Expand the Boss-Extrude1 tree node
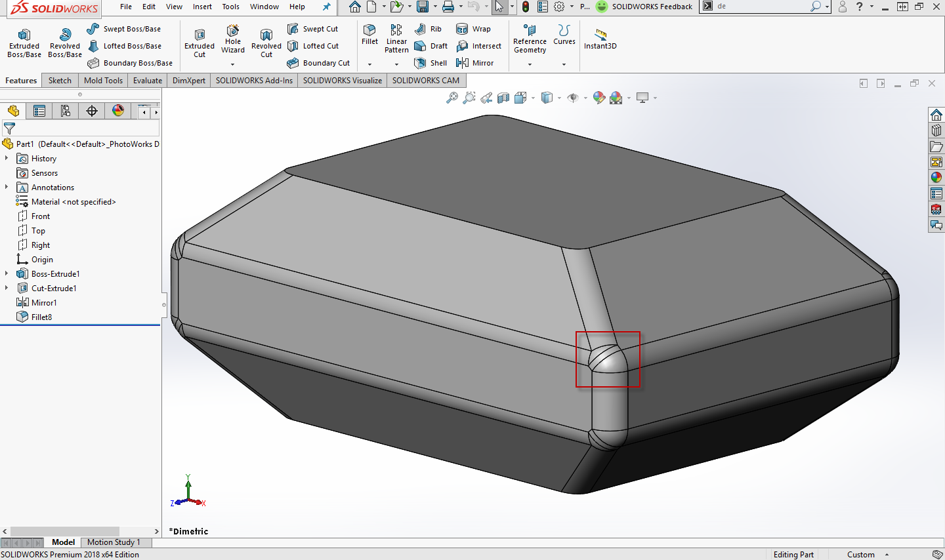The image size is (945, 560). (x=7, y=273)
